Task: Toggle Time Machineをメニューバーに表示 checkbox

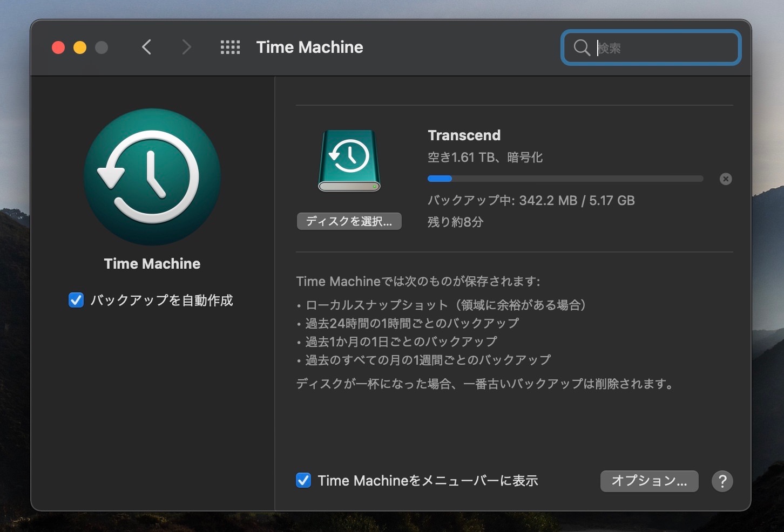Action: point(303,480)
